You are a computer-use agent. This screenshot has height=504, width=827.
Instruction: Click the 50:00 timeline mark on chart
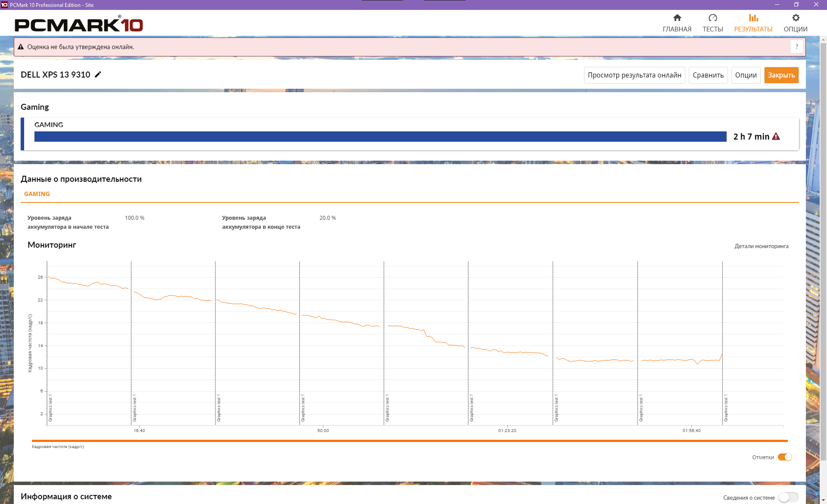(323, 430)
